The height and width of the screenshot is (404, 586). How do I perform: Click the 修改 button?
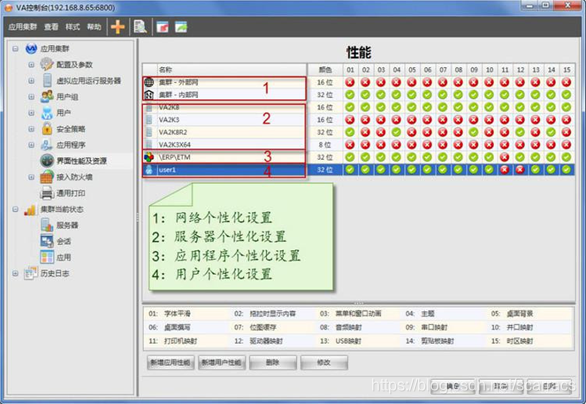click(324, 363)
